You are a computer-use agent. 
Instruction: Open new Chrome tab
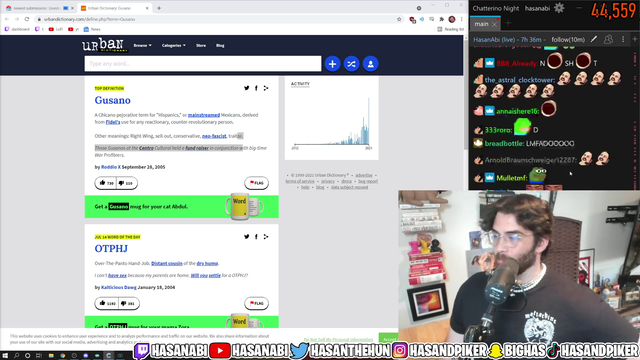click(159, 8)
